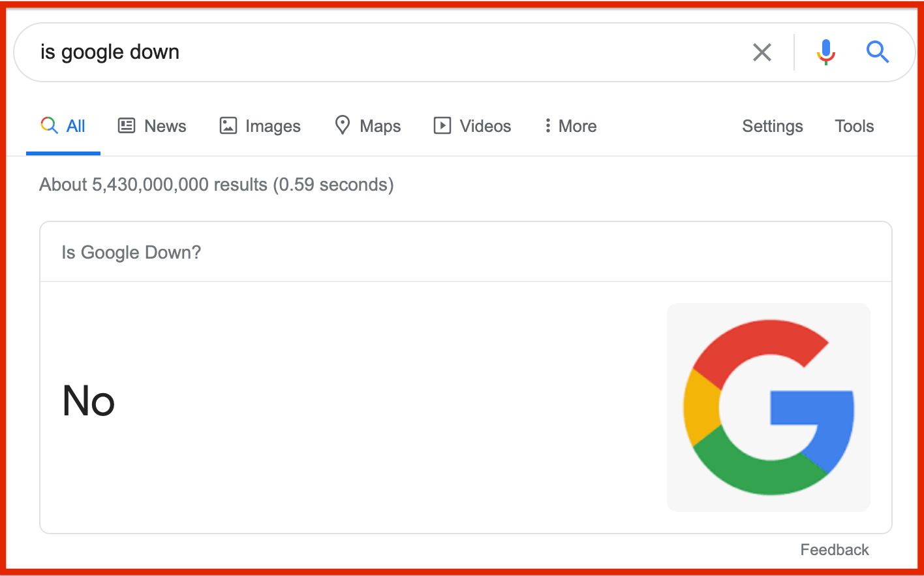The image size is (924, 576).
Task: Open the Maps results tab
Action: pyautogui.click(x=380, y=126)
